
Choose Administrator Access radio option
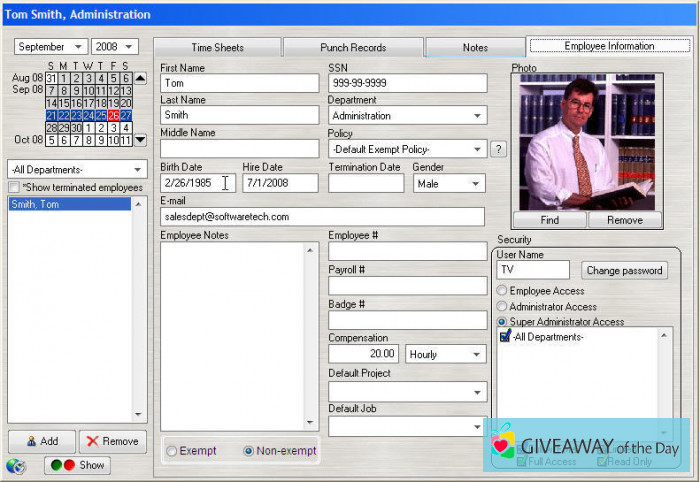click(503, 306)
